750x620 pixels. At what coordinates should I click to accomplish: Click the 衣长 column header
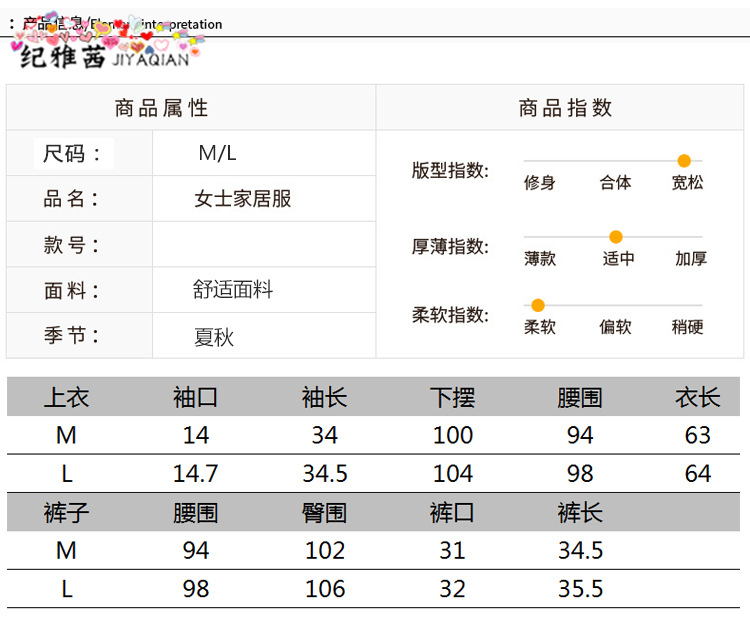697,398
